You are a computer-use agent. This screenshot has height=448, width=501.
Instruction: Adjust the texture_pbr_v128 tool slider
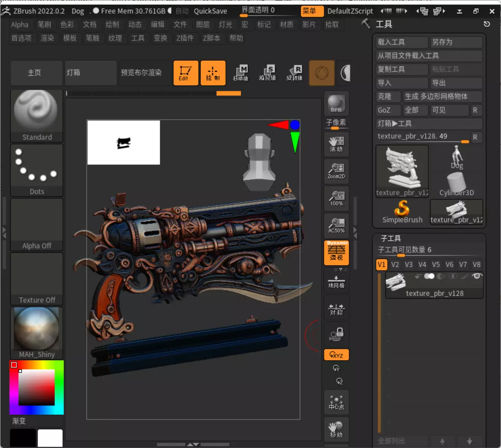[x=423, y=137]
